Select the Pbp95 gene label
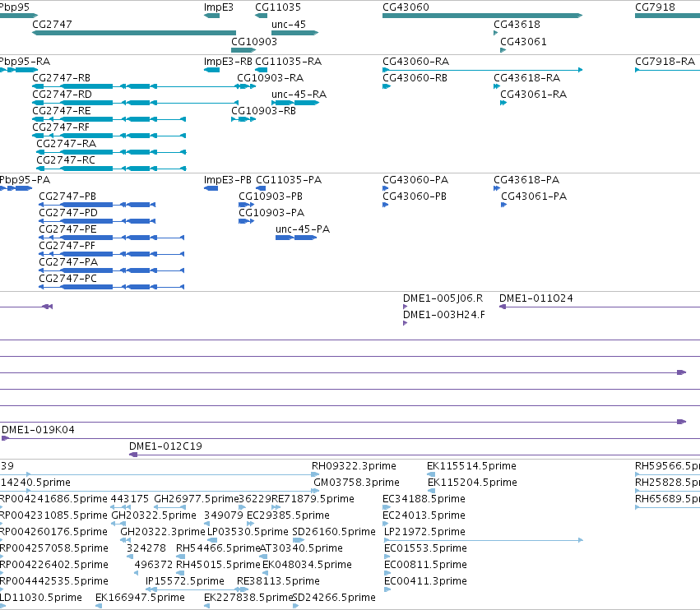 [15, 7]
